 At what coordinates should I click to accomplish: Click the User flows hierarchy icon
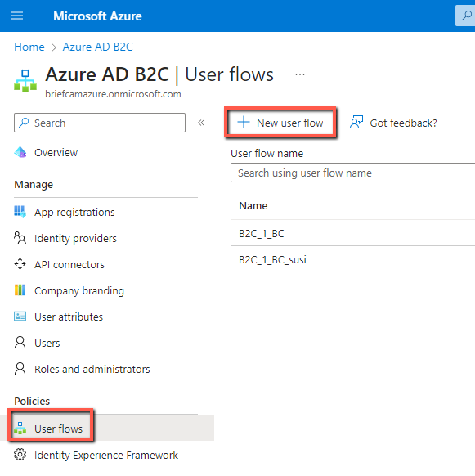click(20, 428)
